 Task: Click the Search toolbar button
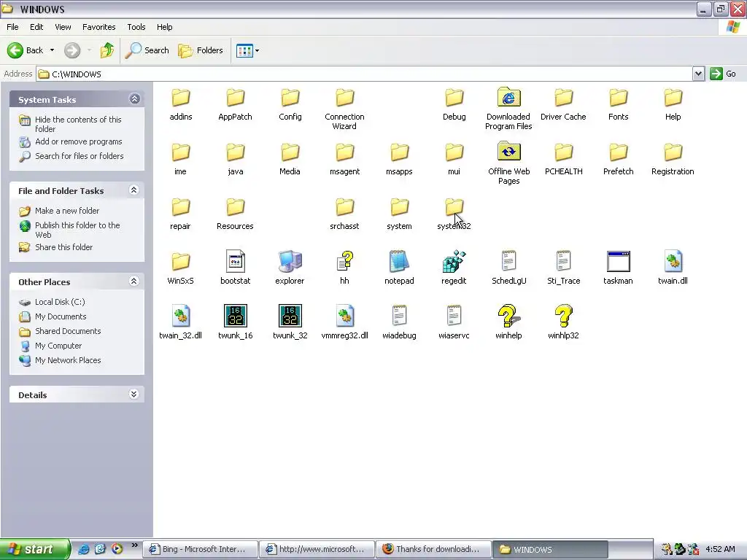(147, 50)
